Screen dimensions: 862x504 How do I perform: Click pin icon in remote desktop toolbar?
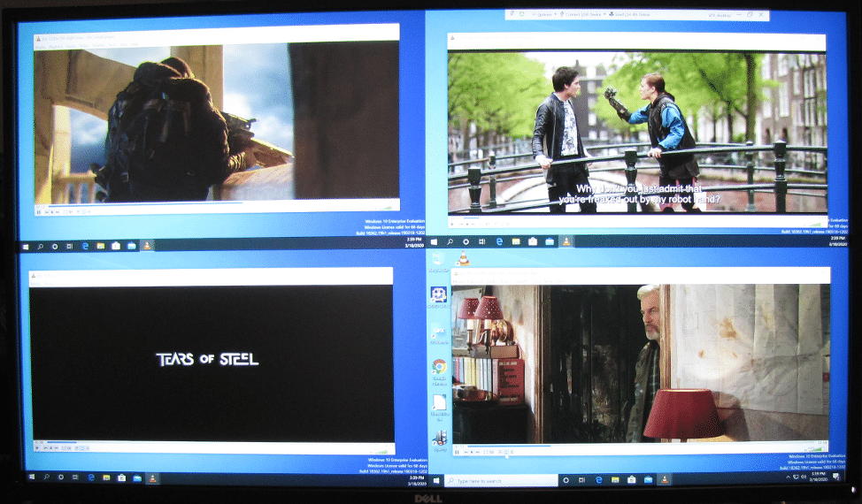[x=512, y=14]
